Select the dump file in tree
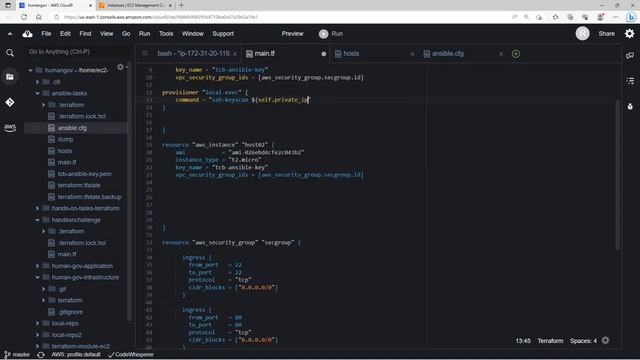The height and width of the screenshot is (360, 640). pyautogui.click(x=65, y=139)
